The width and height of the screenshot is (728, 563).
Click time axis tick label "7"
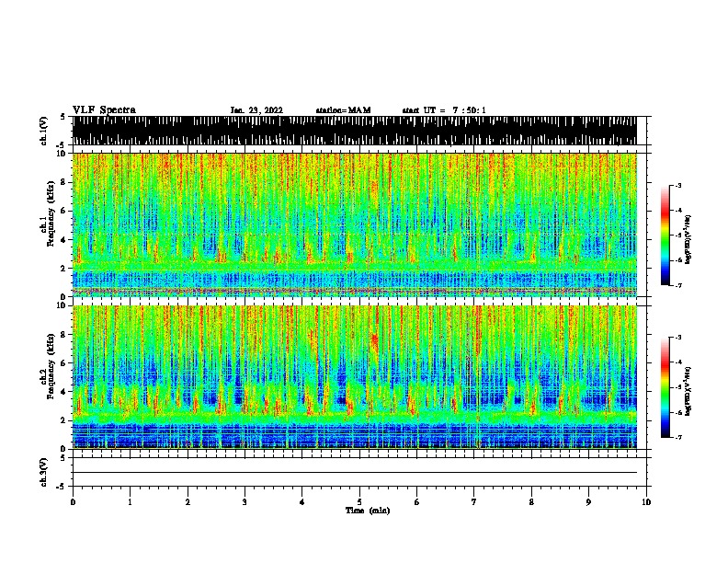(x=474, y=502)
